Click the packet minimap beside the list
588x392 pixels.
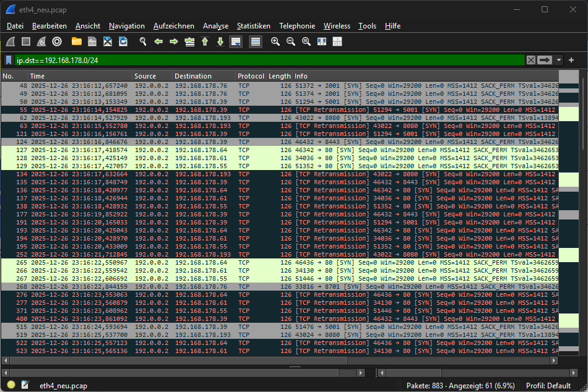click(568, 213)
